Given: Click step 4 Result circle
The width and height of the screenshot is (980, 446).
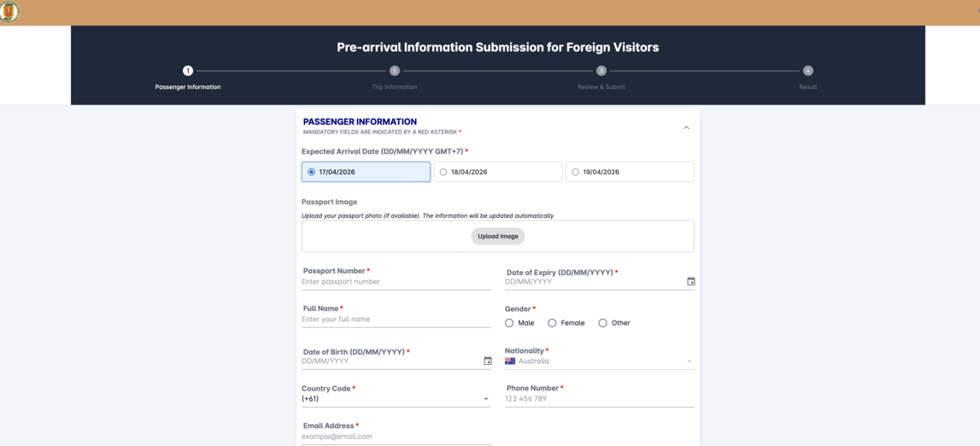Looking at the screenshot, I should (x=808, y=71).
